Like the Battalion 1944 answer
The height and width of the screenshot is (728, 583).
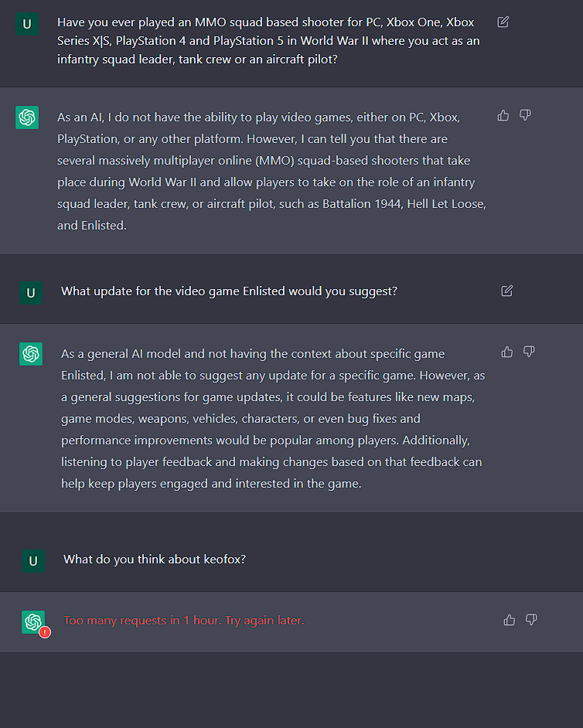(503, 116)
